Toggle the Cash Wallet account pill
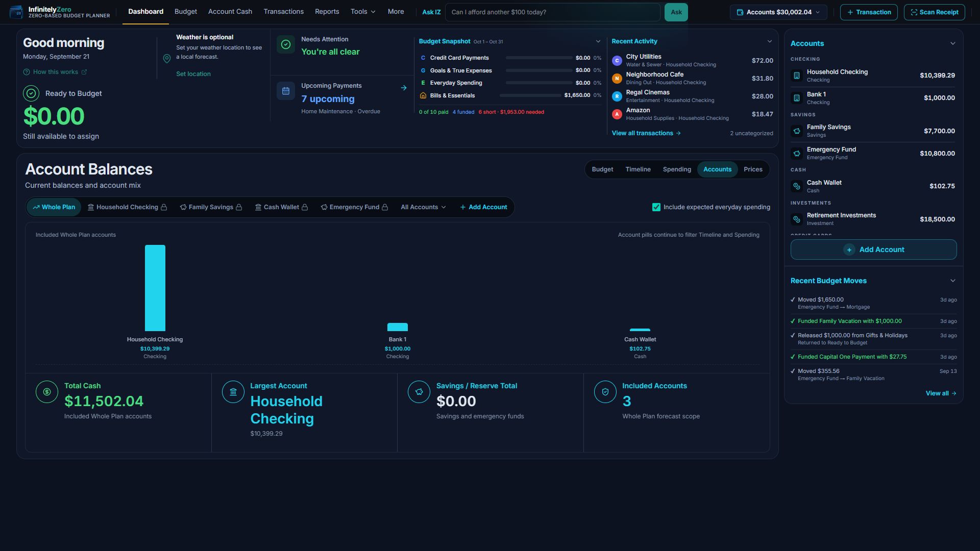 tap(281, 207)
